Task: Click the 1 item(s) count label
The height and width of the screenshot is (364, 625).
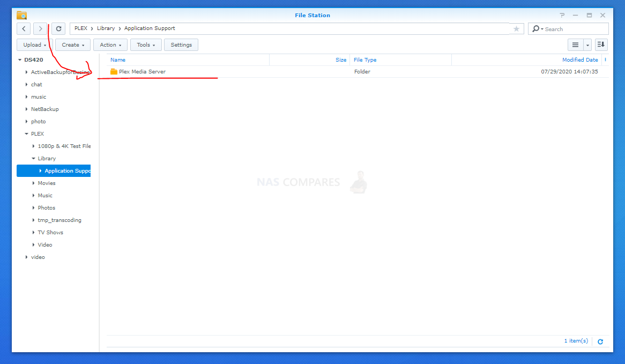Action: (x=576, y=341)
